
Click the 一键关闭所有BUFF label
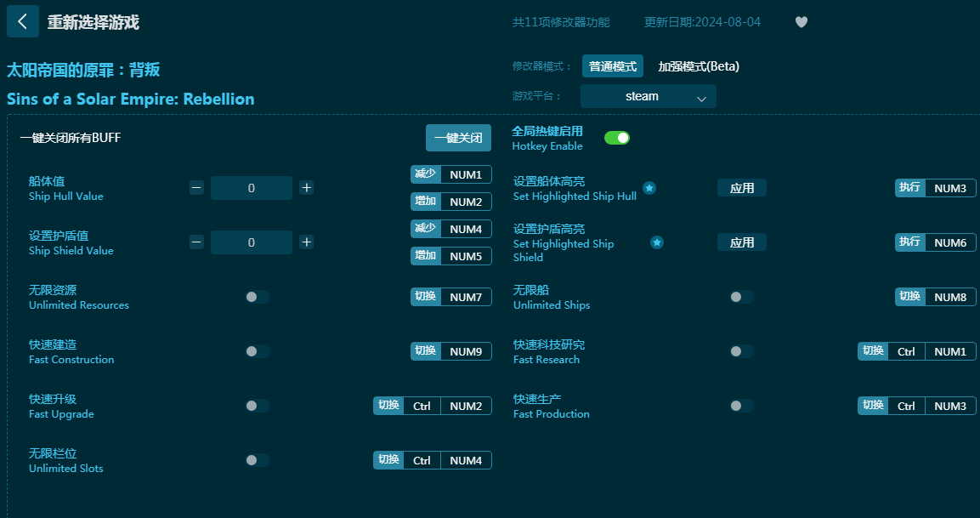tap(71, 138)
